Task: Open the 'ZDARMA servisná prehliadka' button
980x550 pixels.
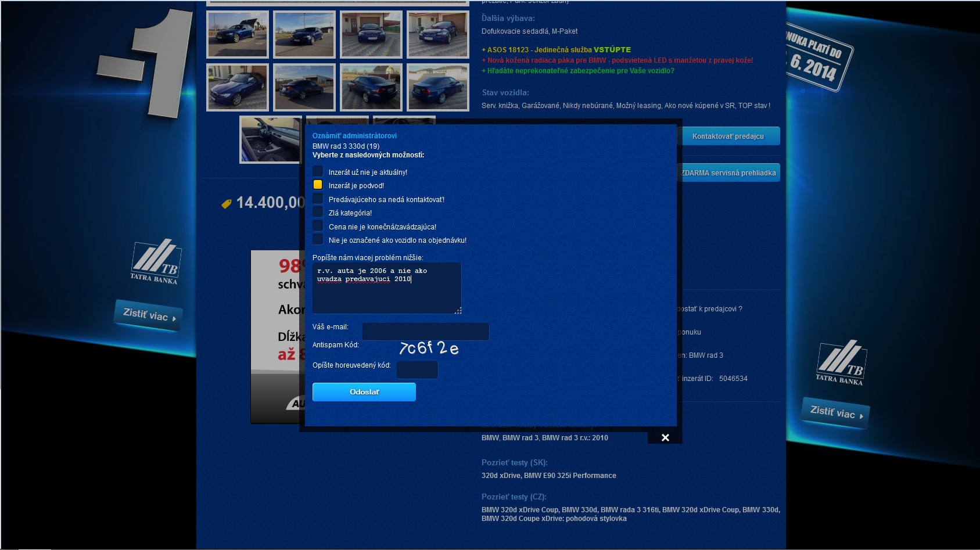Action: 728,173
